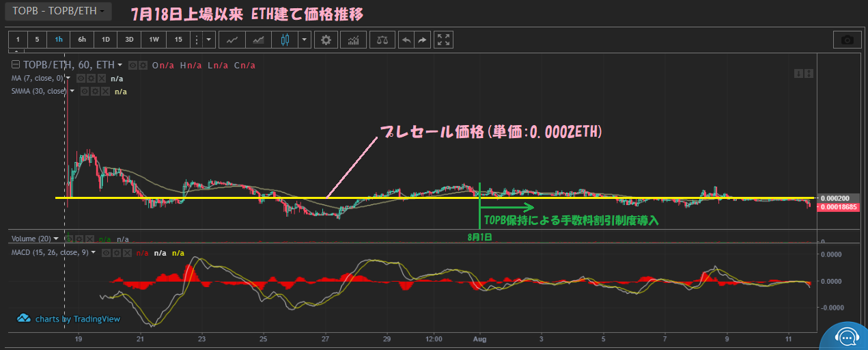Select the 1h interval

tap(59, 40)
